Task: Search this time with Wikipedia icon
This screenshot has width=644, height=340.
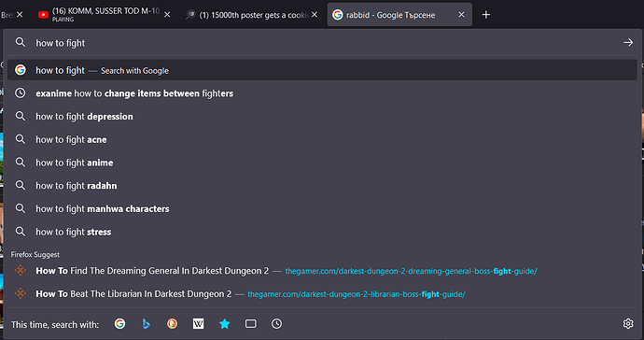Action: pos(199,324)
